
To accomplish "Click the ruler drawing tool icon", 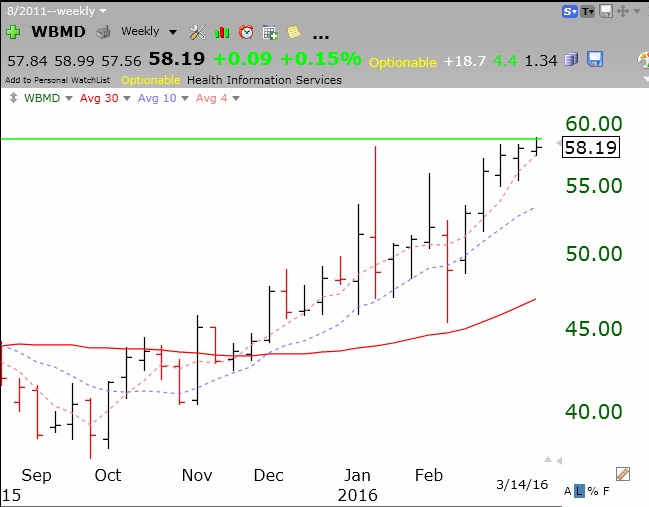I will click(x=623, y=474).
